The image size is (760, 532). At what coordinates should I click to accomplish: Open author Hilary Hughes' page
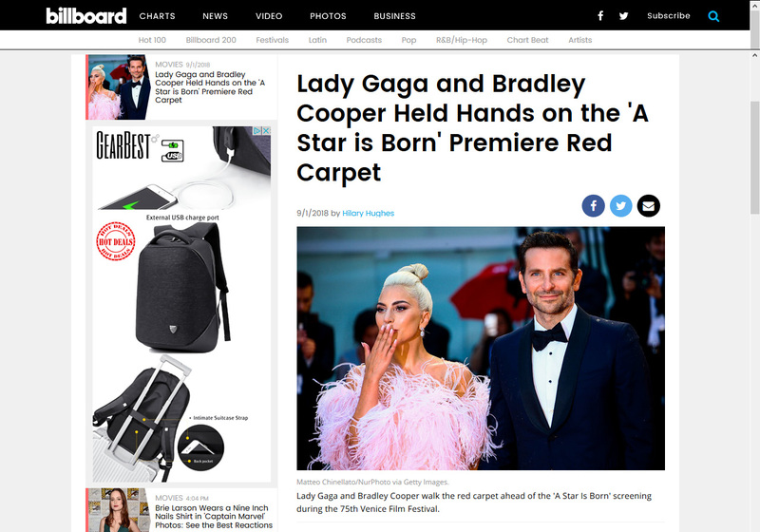point(368,213)
